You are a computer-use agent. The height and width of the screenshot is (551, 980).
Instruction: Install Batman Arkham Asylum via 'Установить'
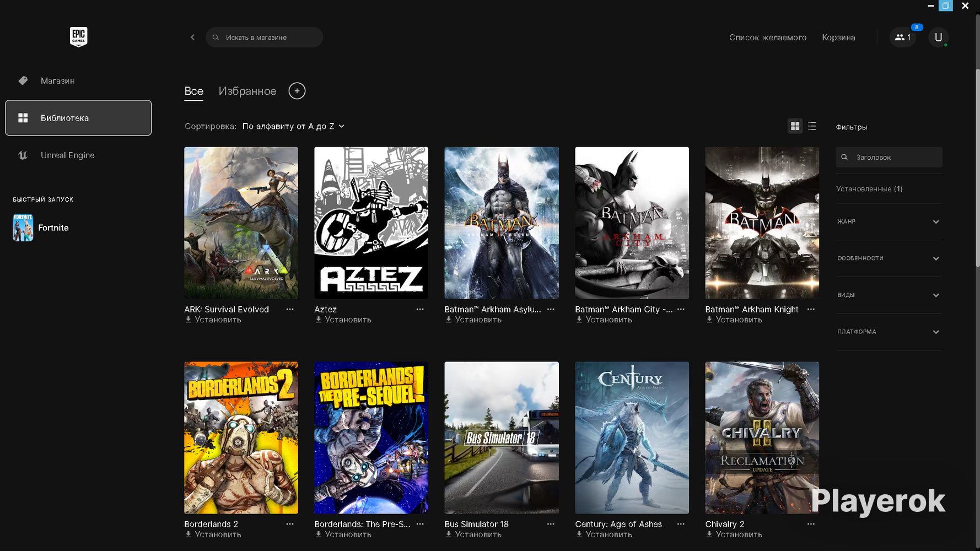(473, 320)
